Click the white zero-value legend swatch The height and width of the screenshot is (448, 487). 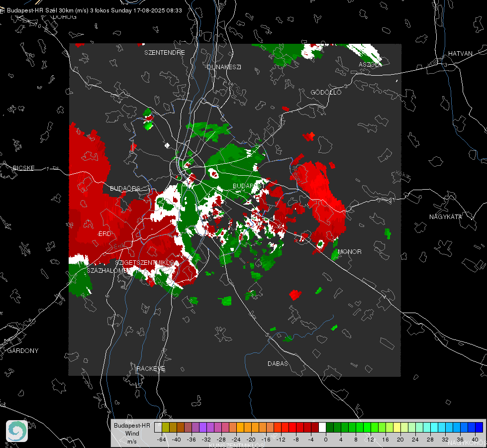click(x=322, y=427)
